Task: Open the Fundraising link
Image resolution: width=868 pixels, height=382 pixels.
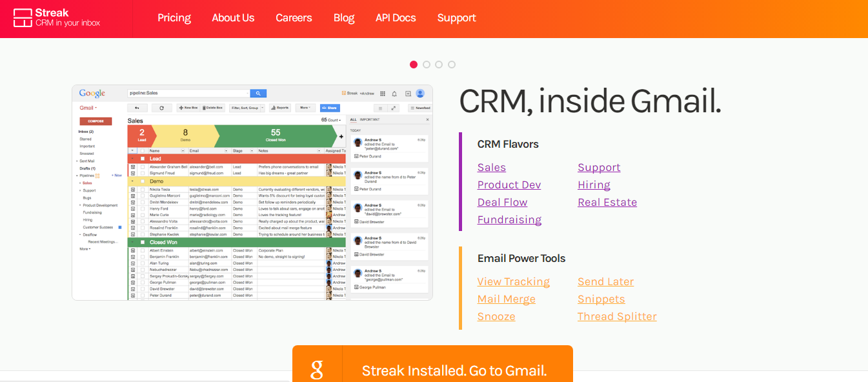Action: 509,220
